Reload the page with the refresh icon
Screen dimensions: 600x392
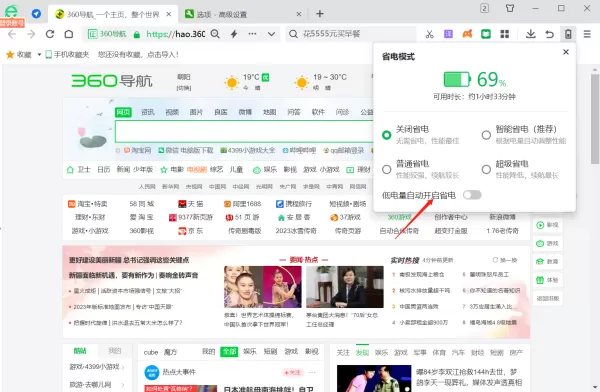50,34
